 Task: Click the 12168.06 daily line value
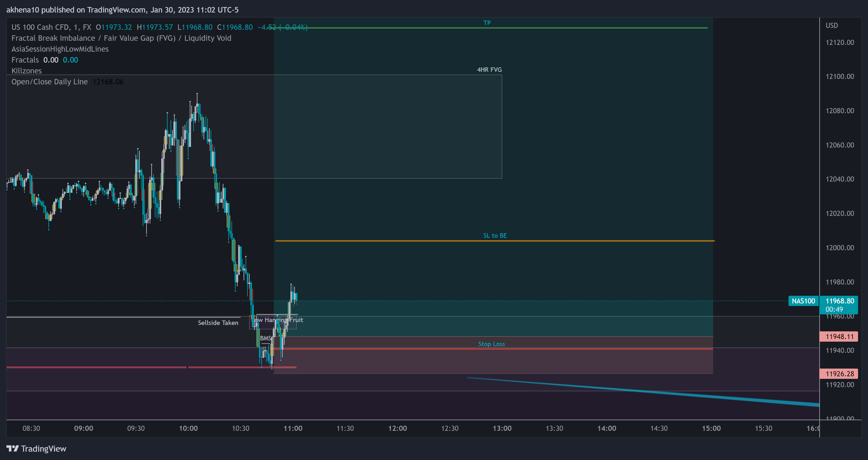108,81
